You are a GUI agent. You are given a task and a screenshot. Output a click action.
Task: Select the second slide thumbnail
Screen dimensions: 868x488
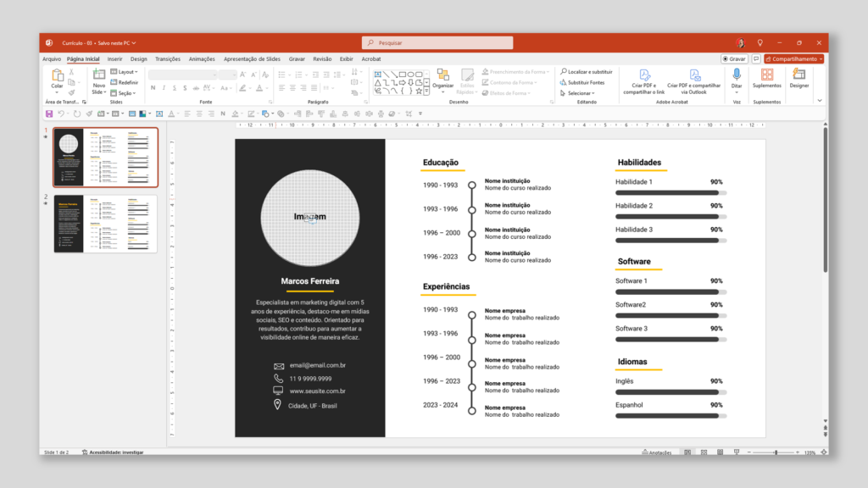coord(107,225)
